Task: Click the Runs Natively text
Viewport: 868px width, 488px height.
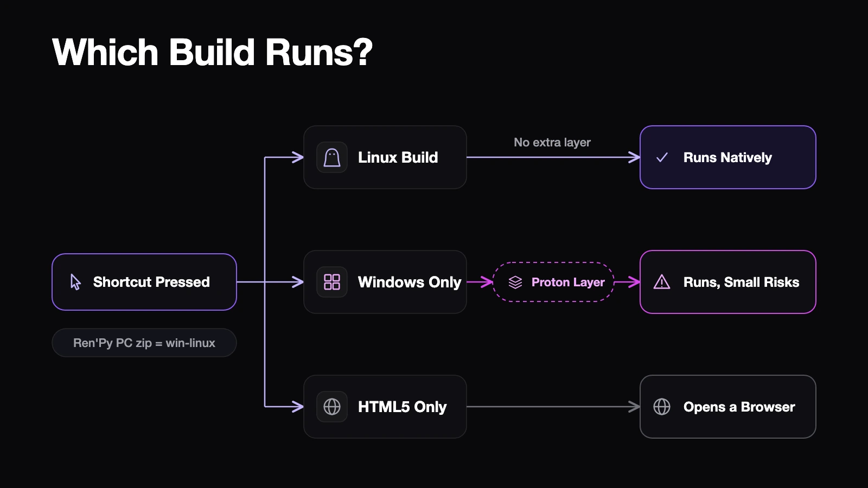Action: pyautogui.click(x=727, y=157)
